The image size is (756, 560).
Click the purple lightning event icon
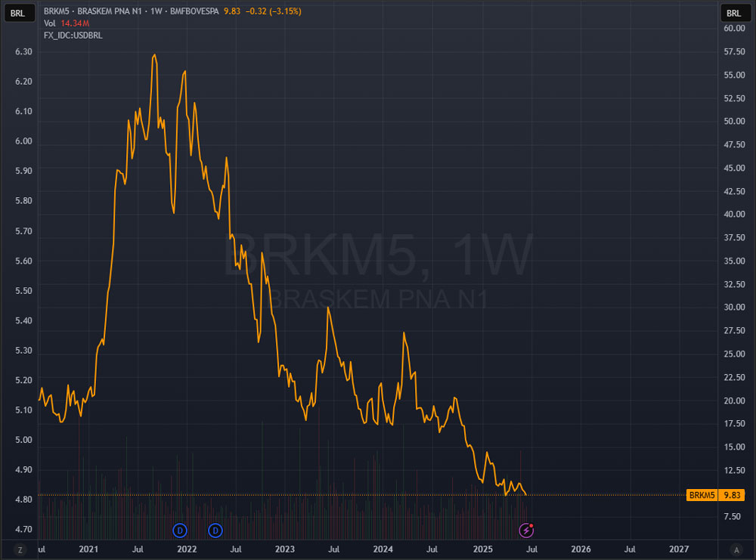pyautogui.click(x=526, y=529)
